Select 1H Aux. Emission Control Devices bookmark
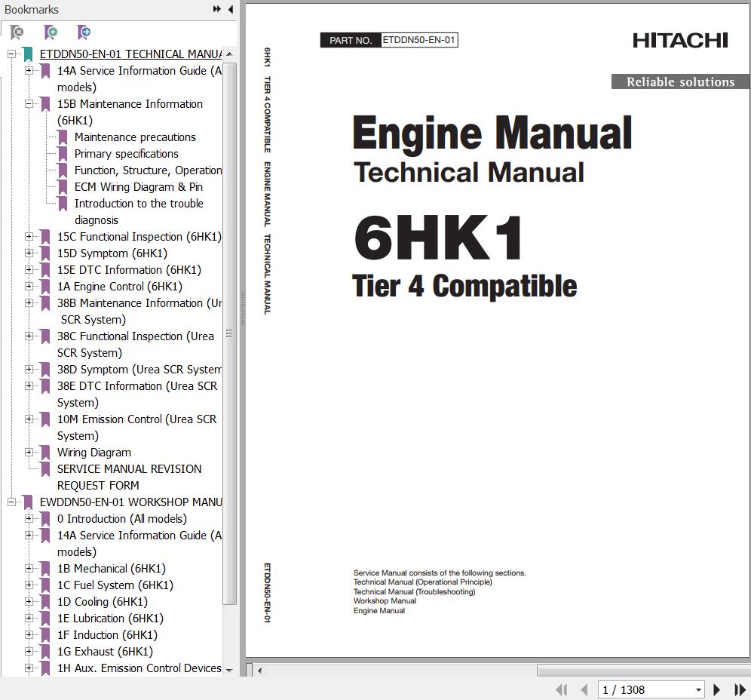This screenshot has width=751, height=700. [x=139, y=668]
